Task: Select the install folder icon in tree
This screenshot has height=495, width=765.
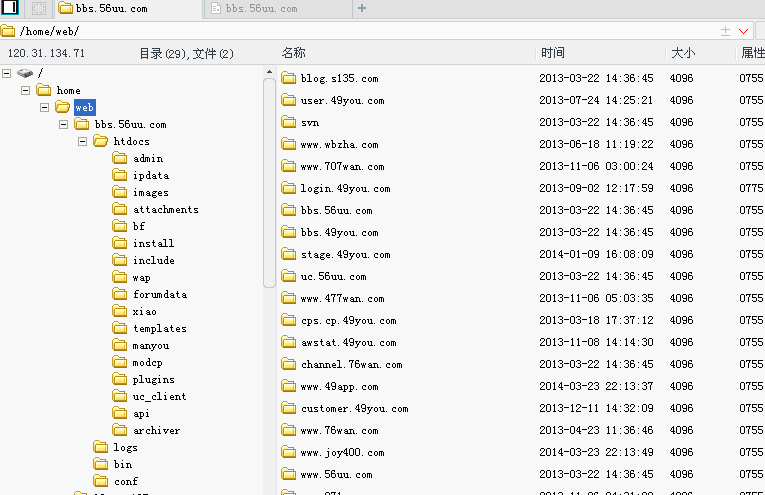Action: coord(120,243)
